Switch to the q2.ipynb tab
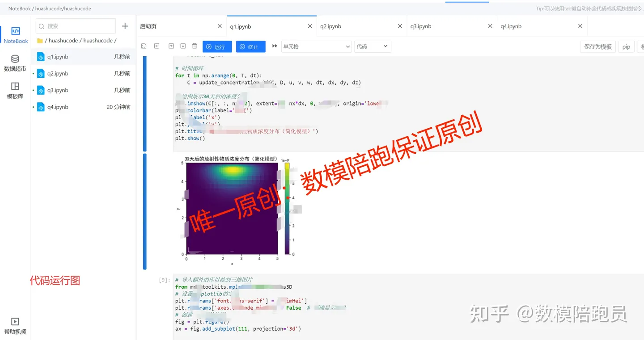Viewport: 644px width, 340px height. tap(362, 26)
